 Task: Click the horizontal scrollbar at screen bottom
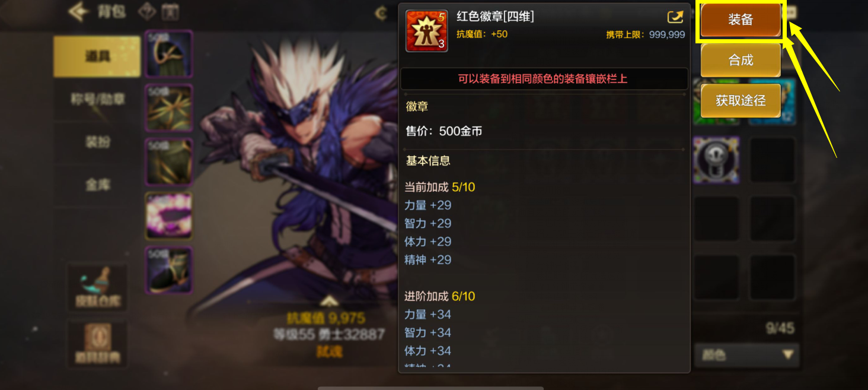click(432, 388)
